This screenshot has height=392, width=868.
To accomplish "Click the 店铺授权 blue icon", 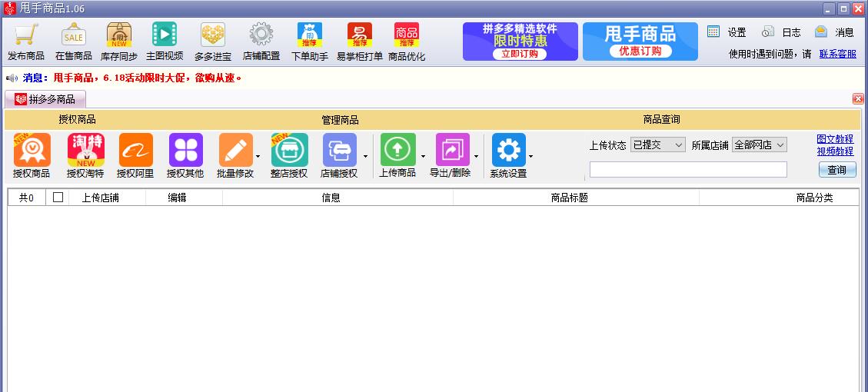I will coord(339,150).
